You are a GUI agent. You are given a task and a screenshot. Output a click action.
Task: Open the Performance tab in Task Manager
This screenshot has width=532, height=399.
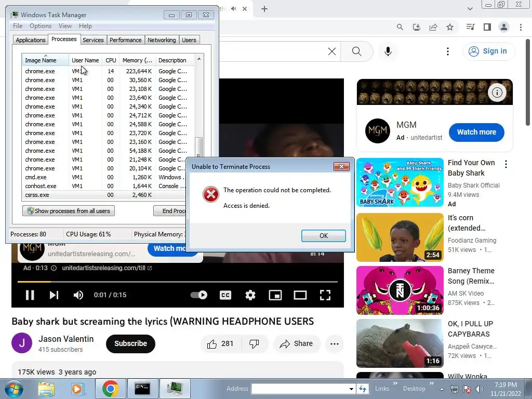pos(126,40)
